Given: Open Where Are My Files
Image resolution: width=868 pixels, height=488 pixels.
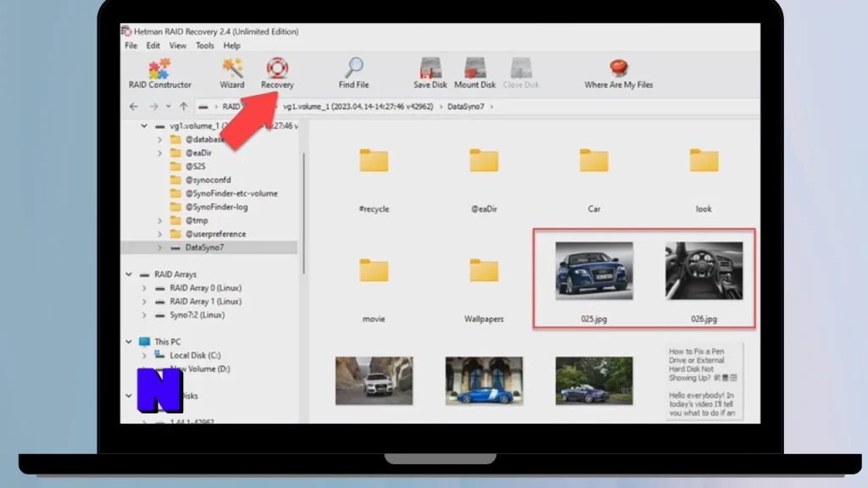Looking at the screenshot, I should click(618, 73).
